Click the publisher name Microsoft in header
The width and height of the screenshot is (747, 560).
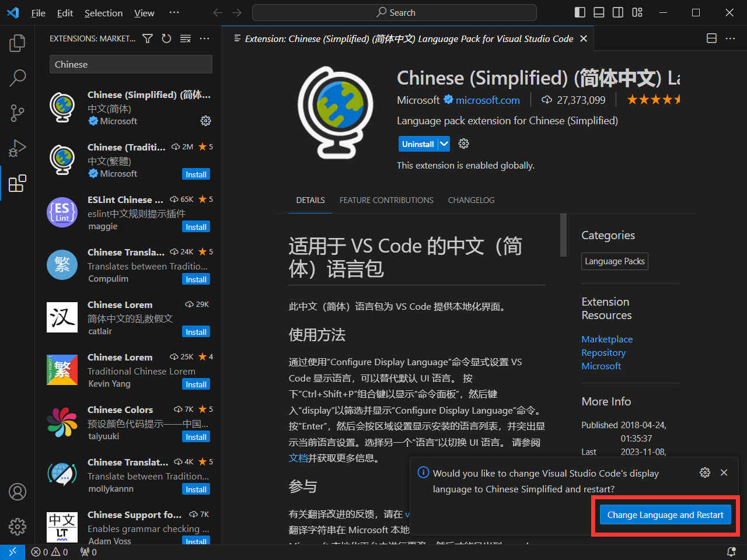(x=418, y=100)
